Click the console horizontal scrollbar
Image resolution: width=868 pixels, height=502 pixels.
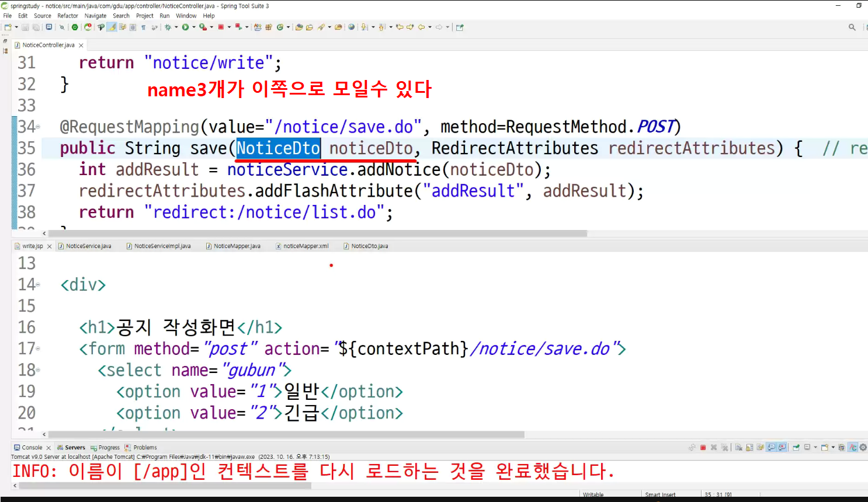point(165,486)
